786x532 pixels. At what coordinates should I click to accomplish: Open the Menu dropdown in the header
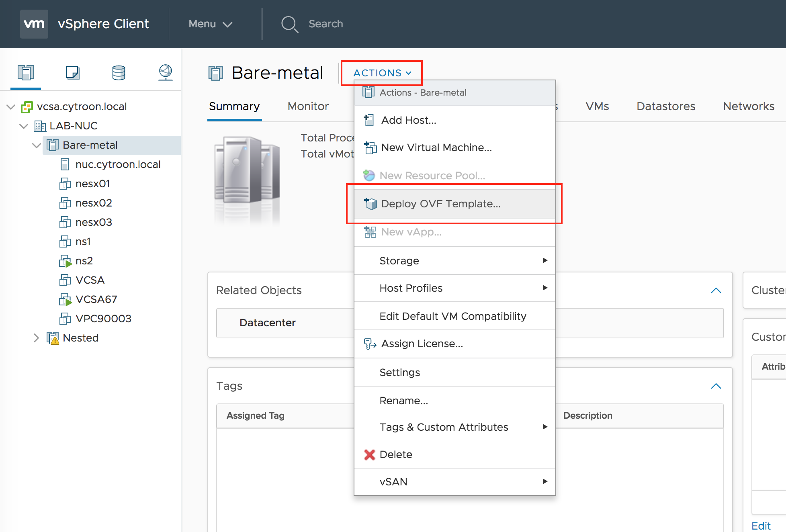[211, 24]
